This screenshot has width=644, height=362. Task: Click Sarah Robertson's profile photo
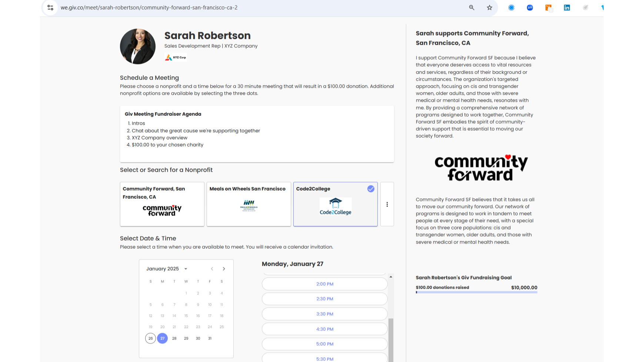138,46
